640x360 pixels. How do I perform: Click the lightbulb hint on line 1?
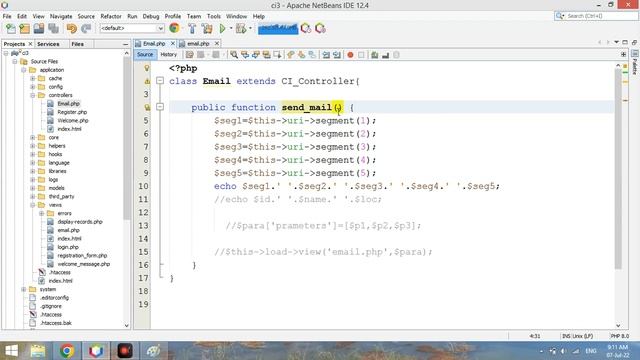147,68
